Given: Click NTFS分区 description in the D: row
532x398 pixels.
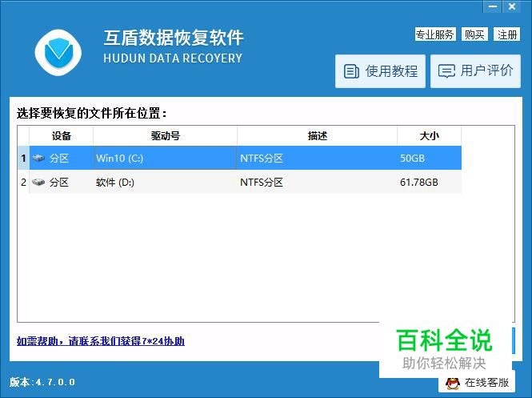Looking at the screenshot, I should 318,182.
